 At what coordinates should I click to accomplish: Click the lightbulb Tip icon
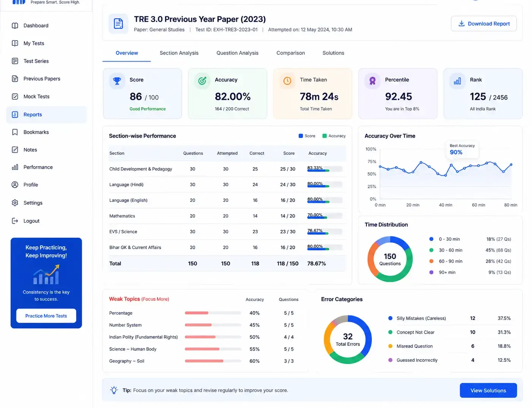coord(114,390)
